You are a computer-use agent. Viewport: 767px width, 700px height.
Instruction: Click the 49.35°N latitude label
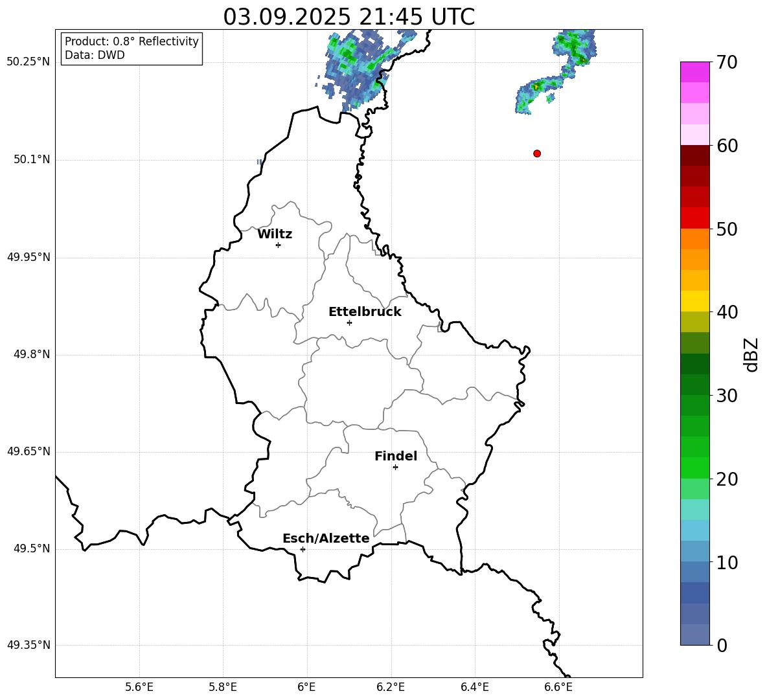click(29, 645)
